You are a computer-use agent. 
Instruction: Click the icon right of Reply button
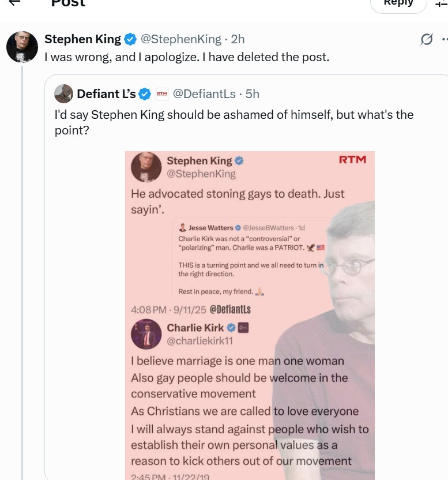(442, 3)
